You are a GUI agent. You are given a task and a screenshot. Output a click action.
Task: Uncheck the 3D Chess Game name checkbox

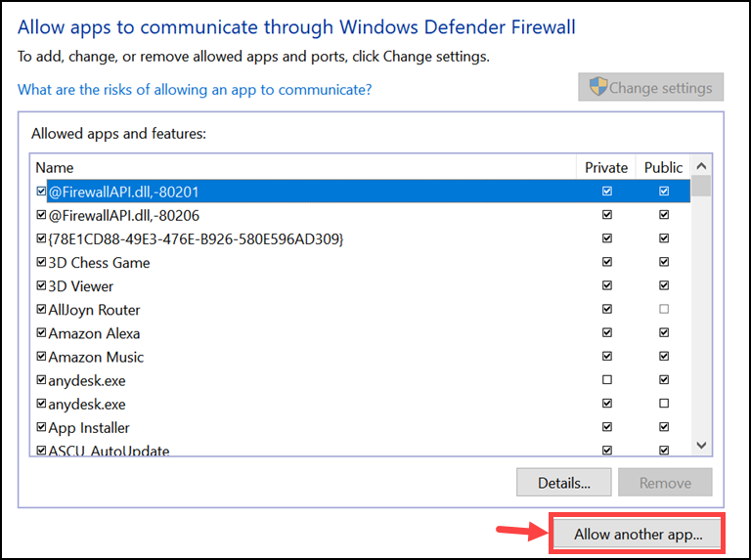[41, 263]
